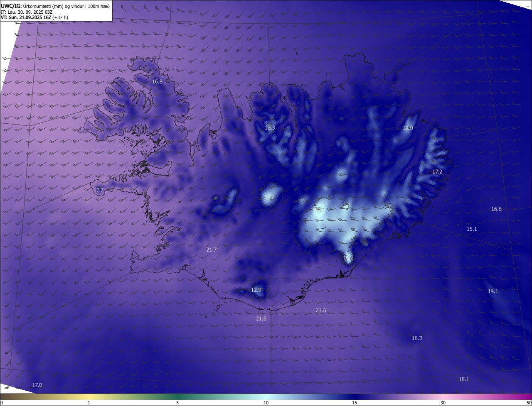Click the 16.6 value east of Iceland
Viewport: 532px width, 406px height.
coord(496,209)
